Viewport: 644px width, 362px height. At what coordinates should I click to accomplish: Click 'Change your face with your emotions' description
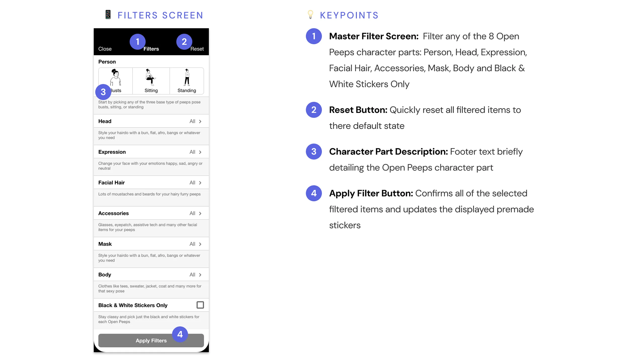pos(150,166)
